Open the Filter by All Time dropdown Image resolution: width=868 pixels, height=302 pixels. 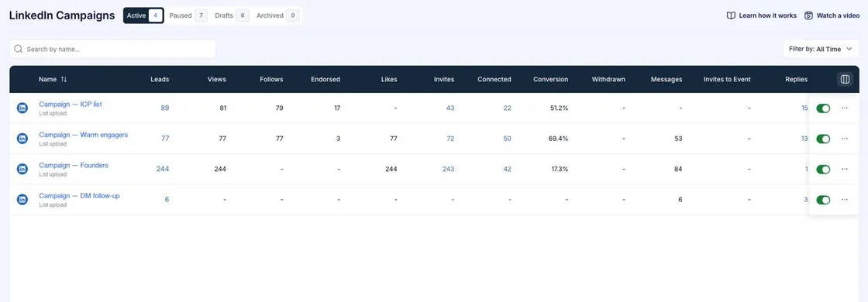[821, 50]
